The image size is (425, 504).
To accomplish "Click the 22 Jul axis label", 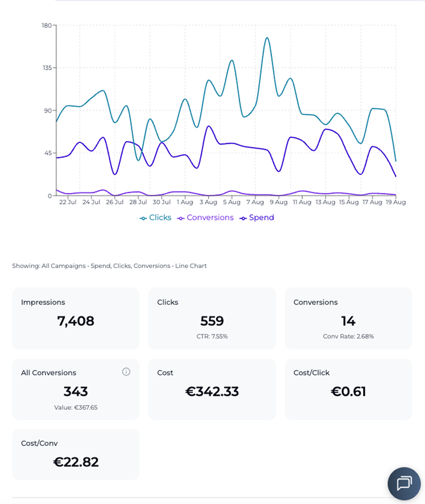I will 68,202.
